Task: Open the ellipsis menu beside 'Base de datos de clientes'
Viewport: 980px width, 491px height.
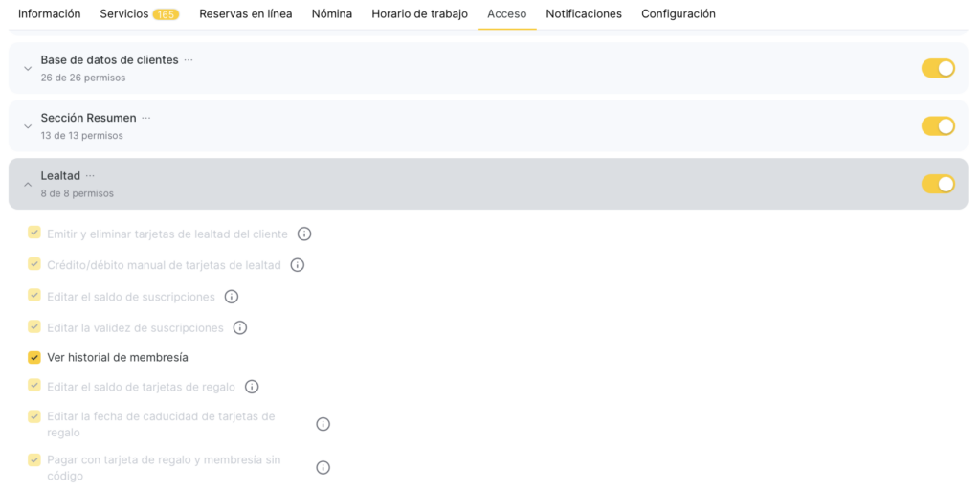Action: 189,59
